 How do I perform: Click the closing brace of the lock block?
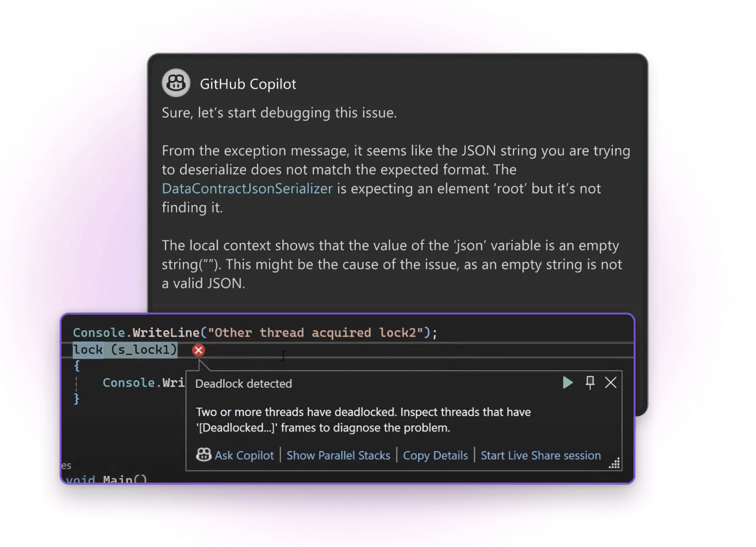point(76,398)
